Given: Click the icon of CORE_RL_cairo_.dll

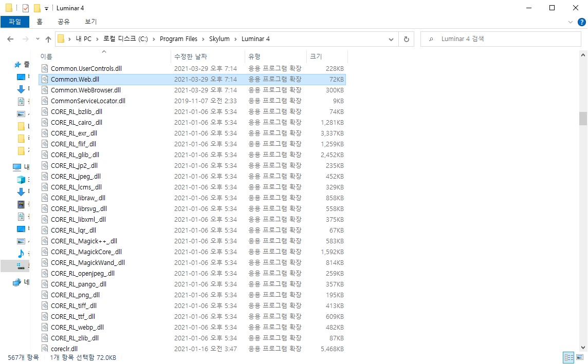Looking at the screenshot, I should (45, 123).
